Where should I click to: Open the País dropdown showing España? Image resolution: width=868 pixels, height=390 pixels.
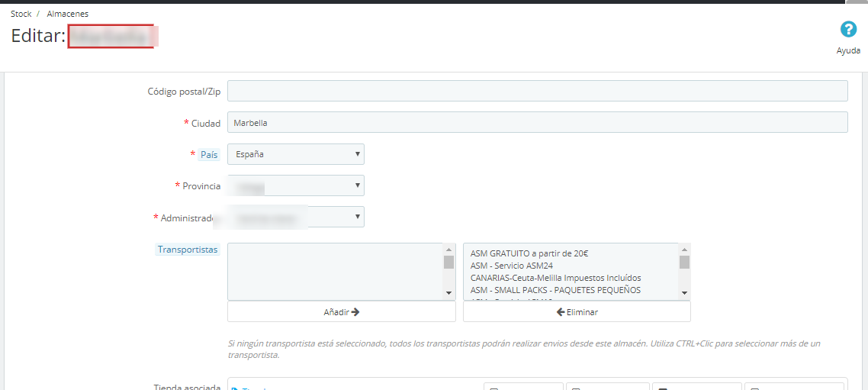[296, 154]
